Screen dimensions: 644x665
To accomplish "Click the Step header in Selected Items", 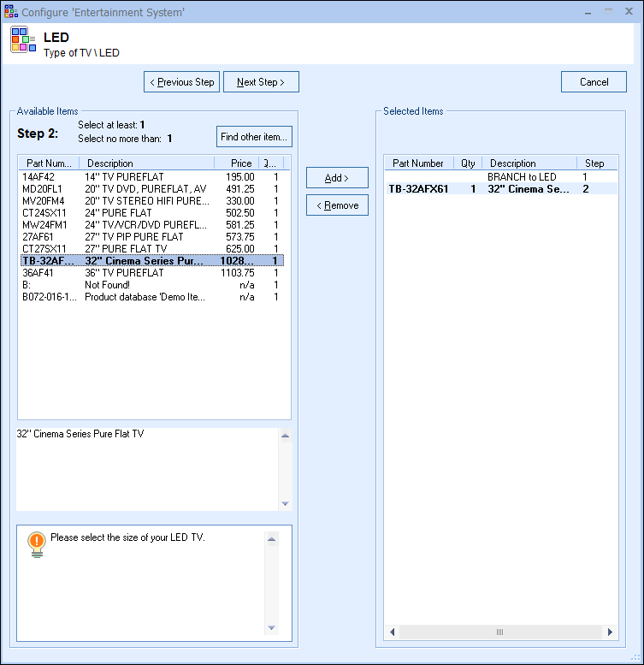I will 597,163.
